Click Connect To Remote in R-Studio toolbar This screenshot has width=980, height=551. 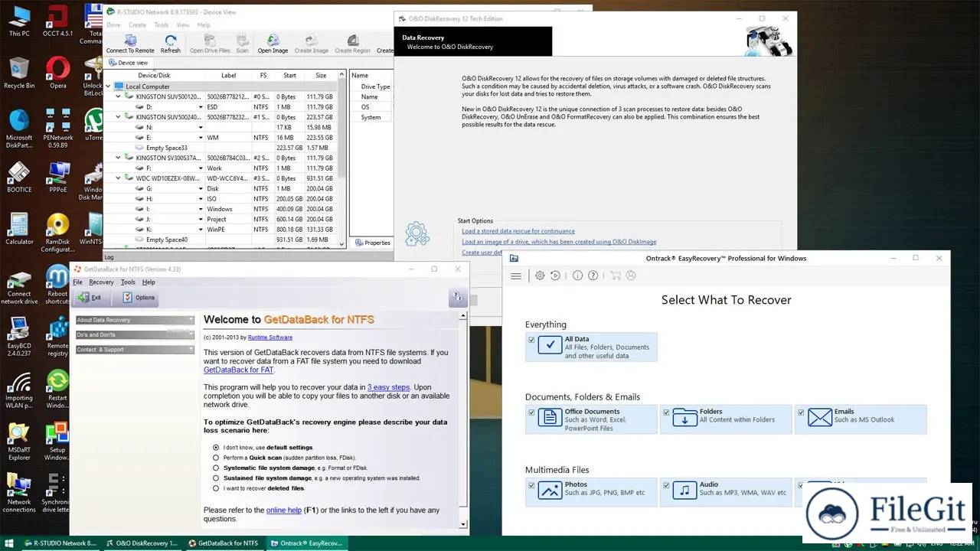click(x=130, y=44)
